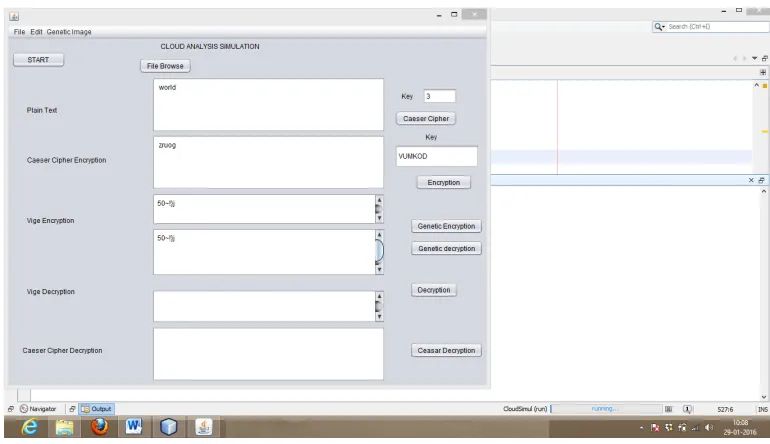Click the Vige Encryption upper text area
Image resolution: width=770 pixels, height=444 pixels.
(264, 209)
